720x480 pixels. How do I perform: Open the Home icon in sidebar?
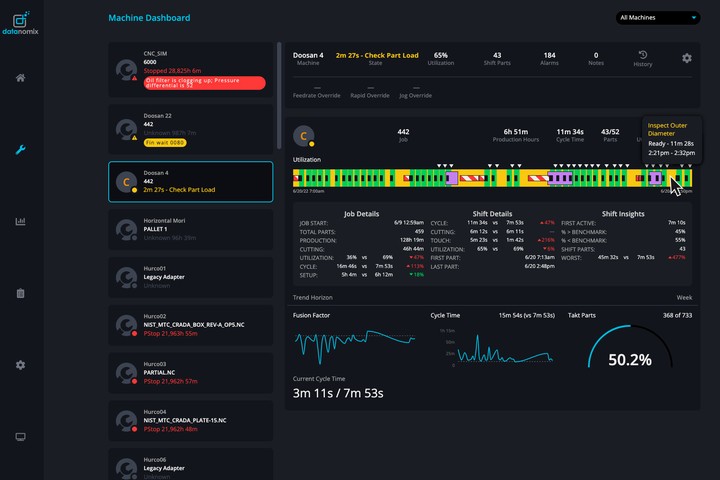[20, 78]
